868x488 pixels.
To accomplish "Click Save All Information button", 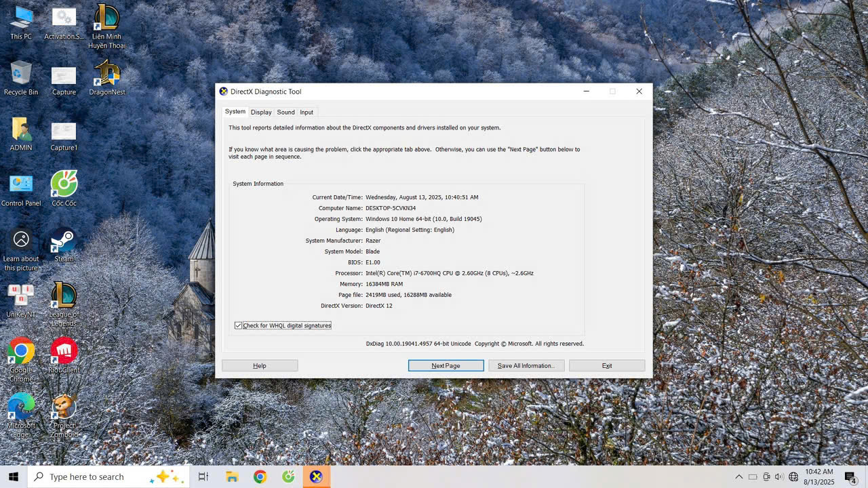I will pos(526,366).
